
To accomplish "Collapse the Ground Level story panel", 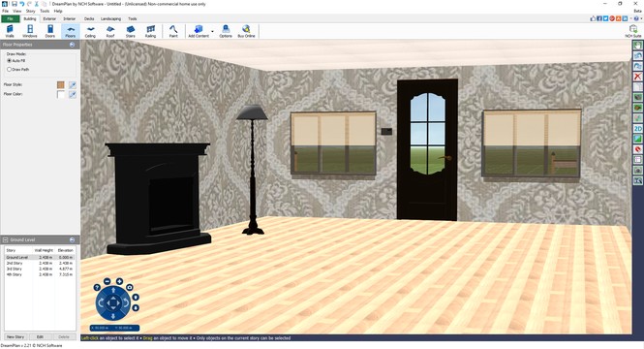I will (x=73, y=239).
